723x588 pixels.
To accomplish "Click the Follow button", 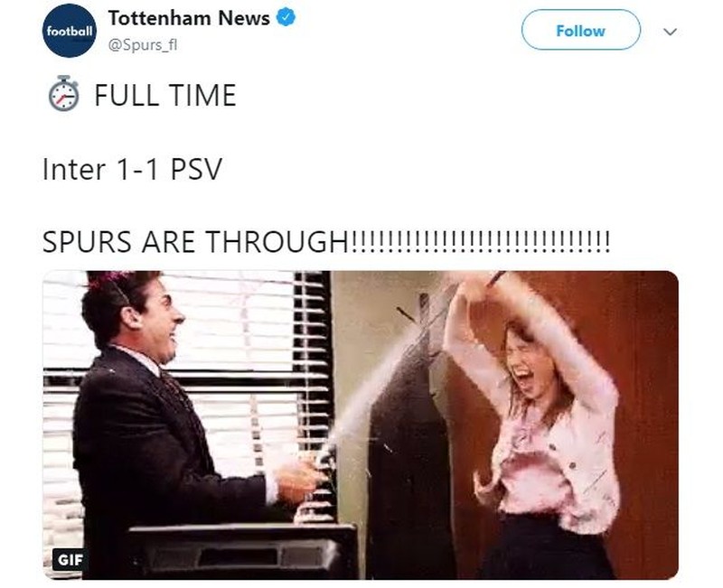I will 580,31.
